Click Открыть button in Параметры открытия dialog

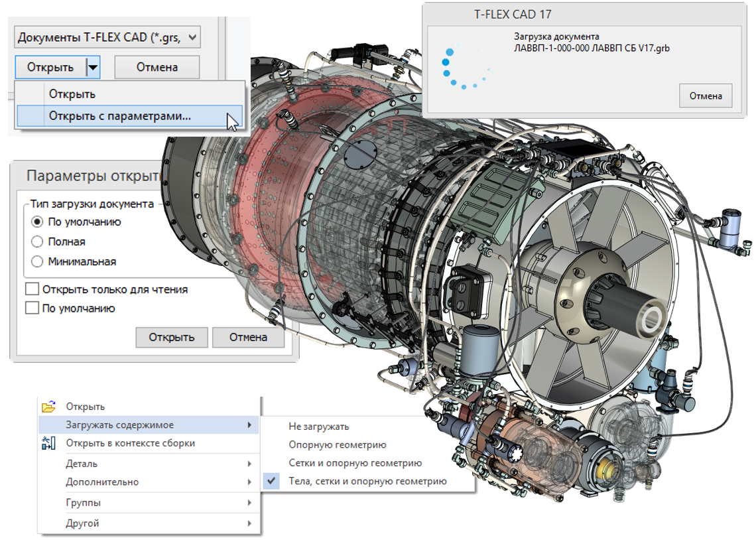pyautogui.click(x=172, y=337)
